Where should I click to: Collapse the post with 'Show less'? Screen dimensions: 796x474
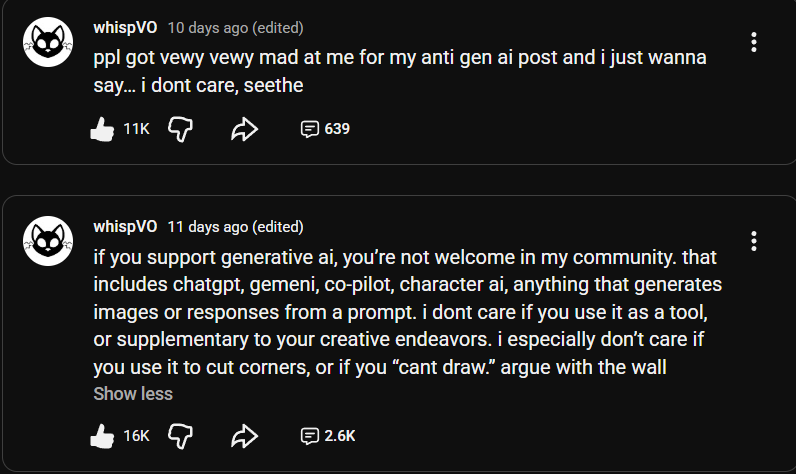[x=133, y=393]
